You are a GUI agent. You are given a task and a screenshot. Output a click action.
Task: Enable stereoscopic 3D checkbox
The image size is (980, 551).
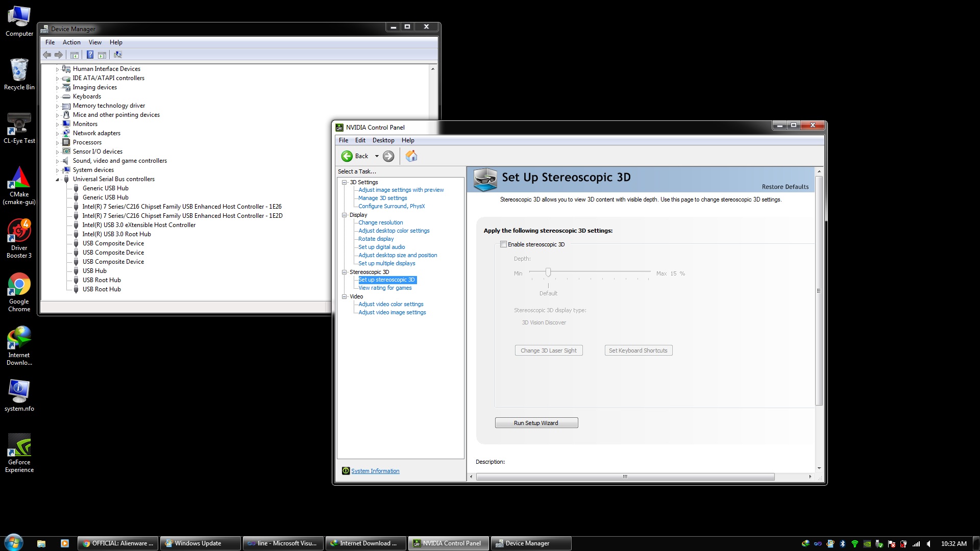pyautogui.click(x=504, y=244)
